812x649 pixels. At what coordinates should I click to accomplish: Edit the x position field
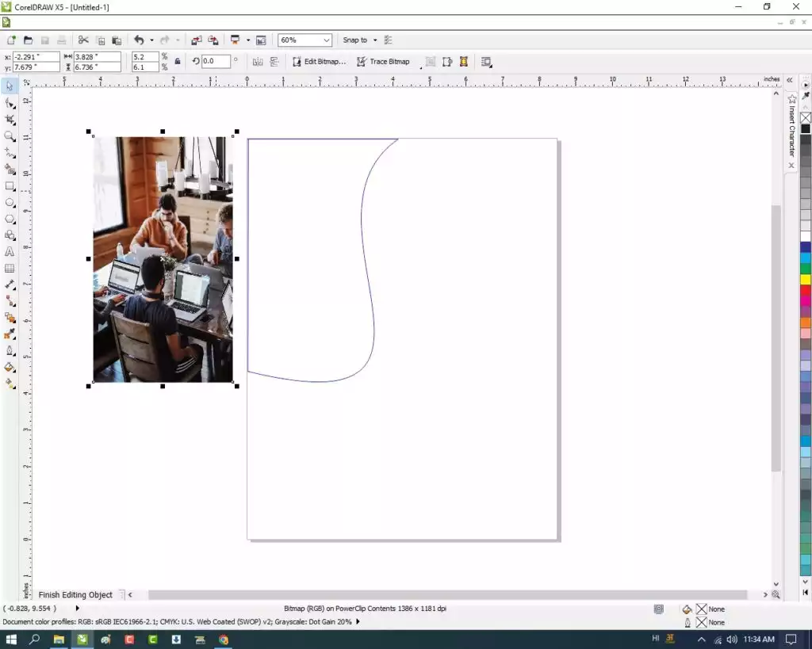(36, 57)
